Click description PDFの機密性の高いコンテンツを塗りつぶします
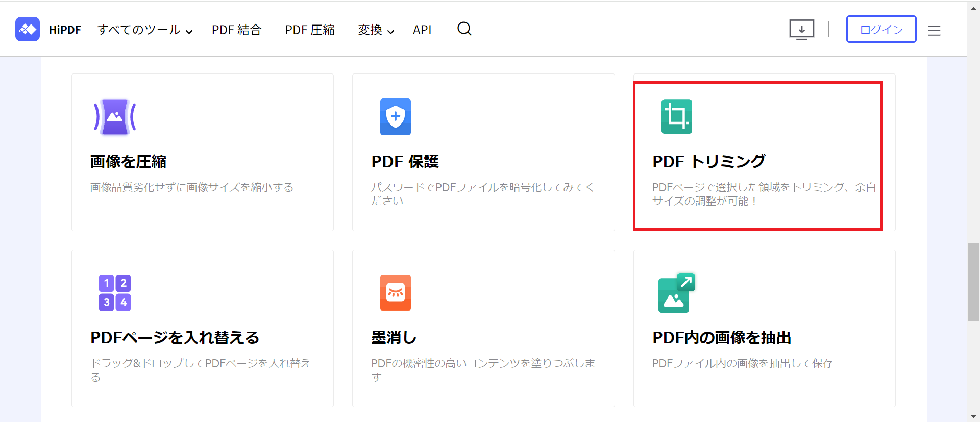Screen dimensions: 980x422 coord(483,370)
